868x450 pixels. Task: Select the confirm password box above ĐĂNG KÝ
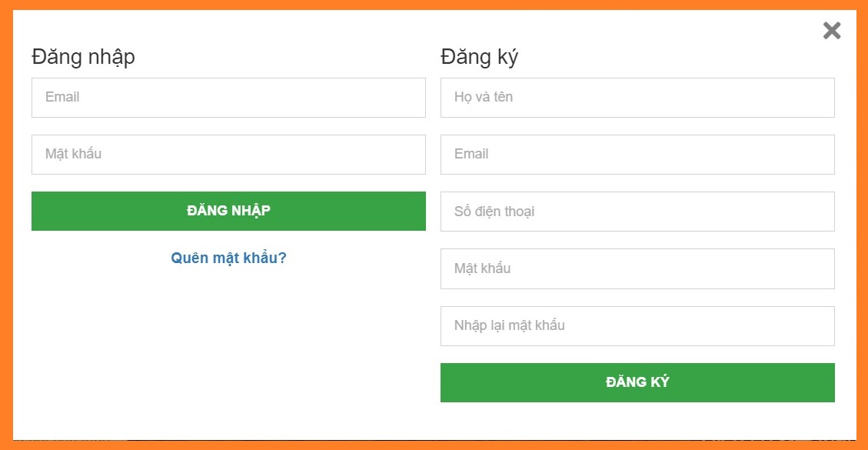pyautogui.click(x=637, y=326)
